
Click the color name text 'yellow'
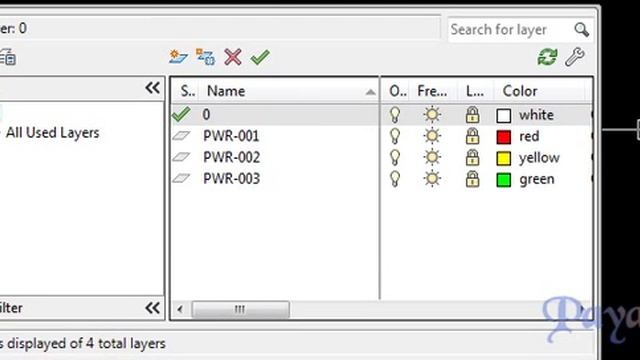pos(539,158)
